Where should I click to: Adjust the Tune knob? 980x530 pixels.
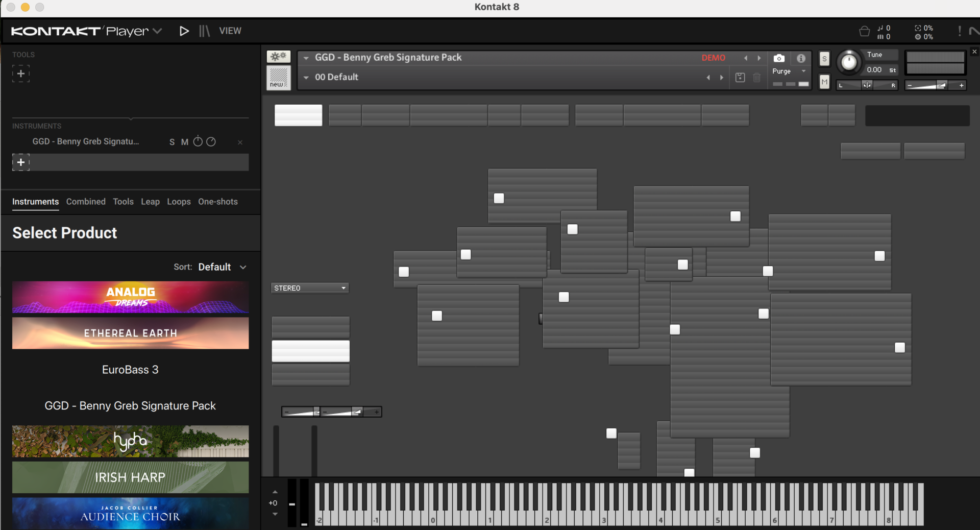(849, 62)
